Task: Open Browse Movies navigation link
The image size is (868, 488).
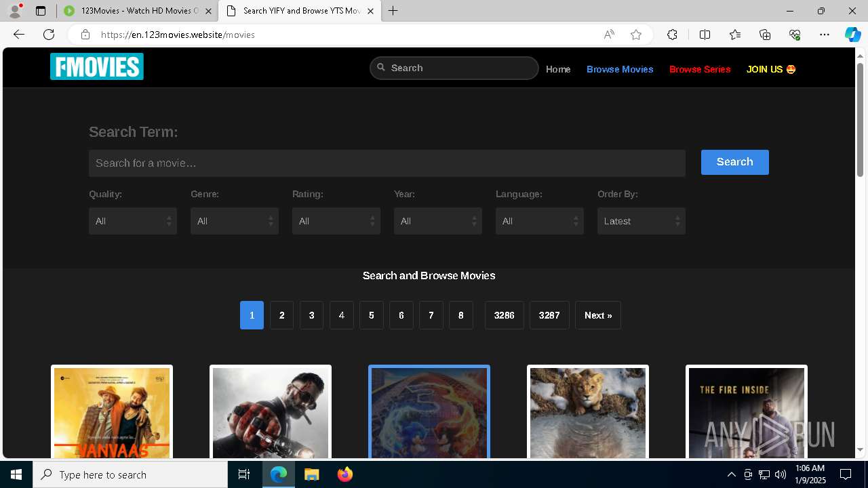Action: coord(620,69)
